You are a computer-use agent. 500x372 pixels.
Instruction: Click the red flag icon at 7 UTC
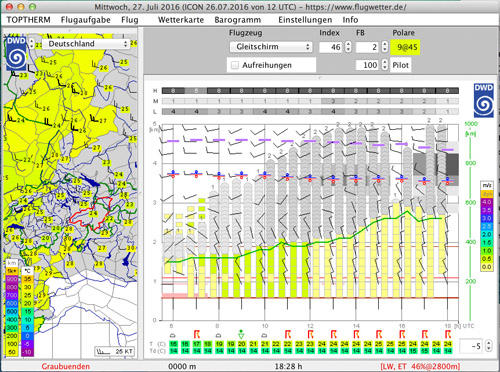pyautogui.click(x=197, y=334)
